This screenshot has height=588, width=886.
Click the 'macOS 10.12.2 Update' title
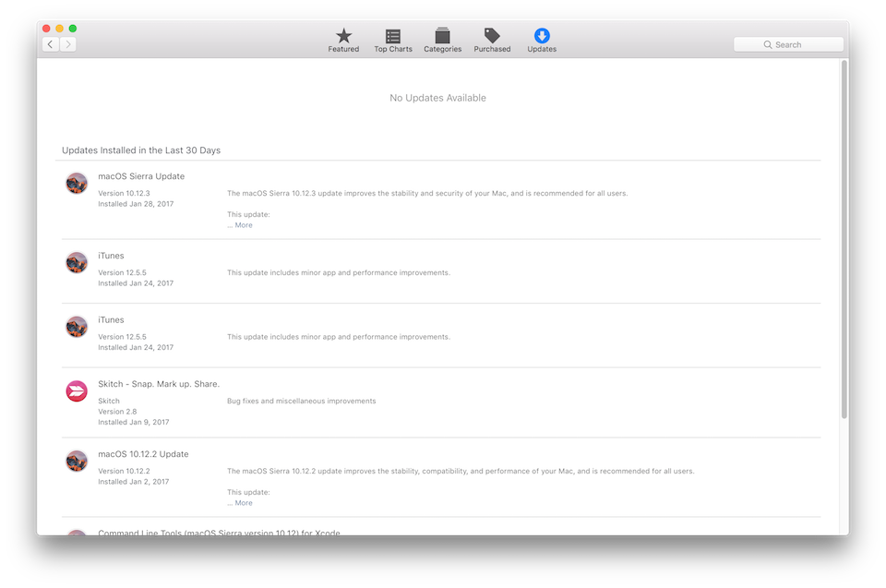pos(144,454)
